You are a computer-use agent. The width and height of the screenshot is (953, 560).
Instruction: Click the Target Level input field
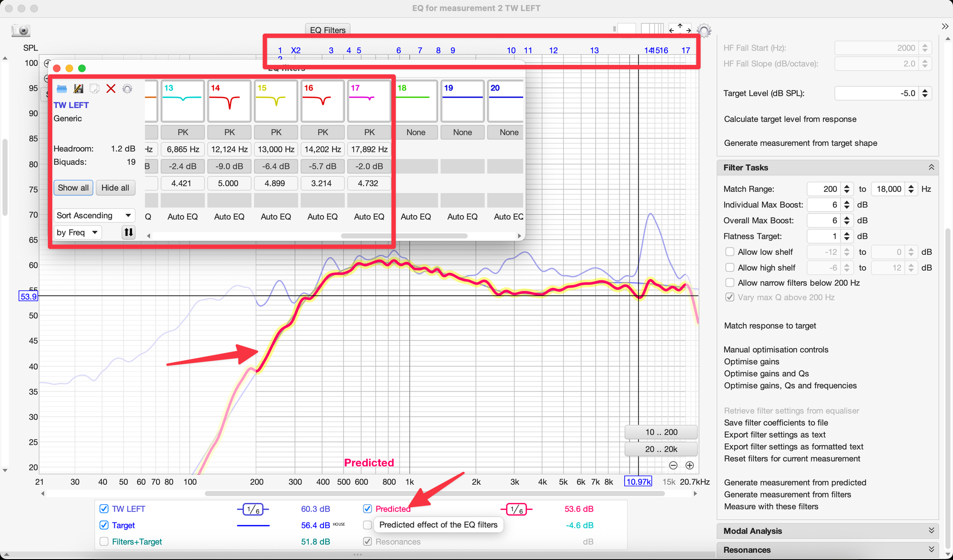point(876,93)
